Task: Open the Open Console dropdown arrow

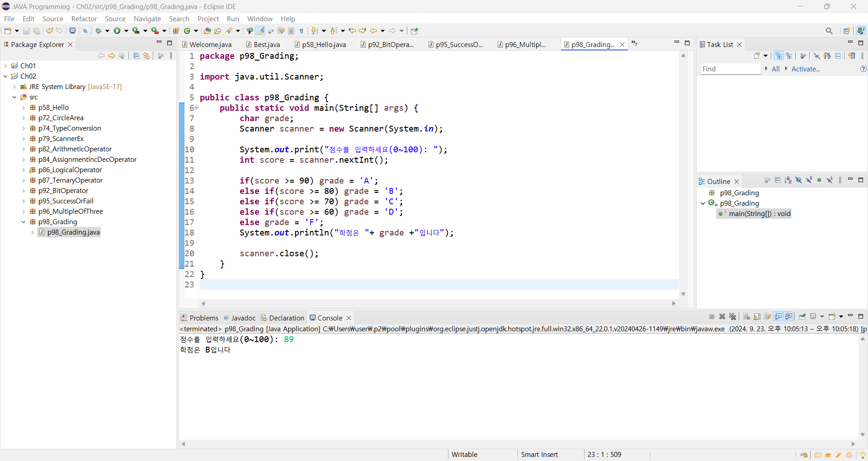Action: [841, 316]
